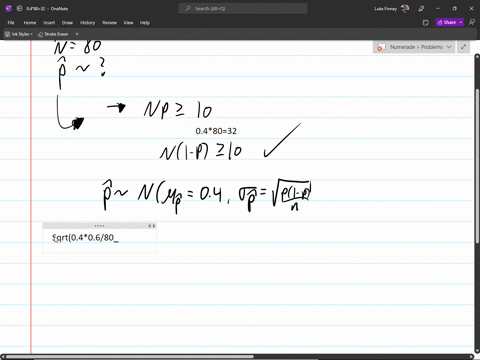Image resolution: width=480 pixels, height=360 pixels.
Task: Open the View tab
Action: point(128,23)
